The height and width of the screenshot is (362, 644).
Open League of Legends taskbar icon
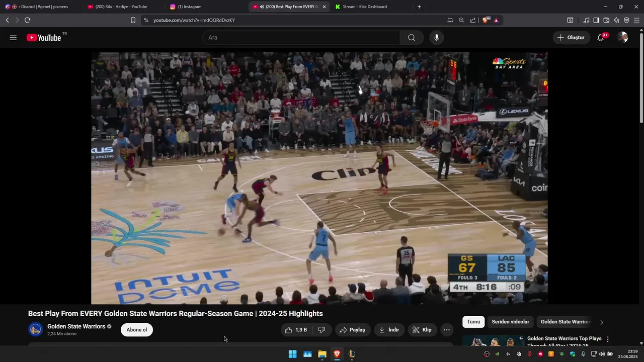click(352, 354)
